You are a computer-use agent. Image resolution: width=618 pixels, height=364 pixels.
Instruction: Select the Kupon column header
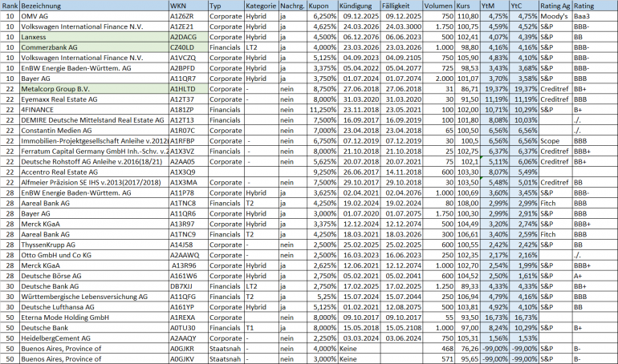coord(323,6)
